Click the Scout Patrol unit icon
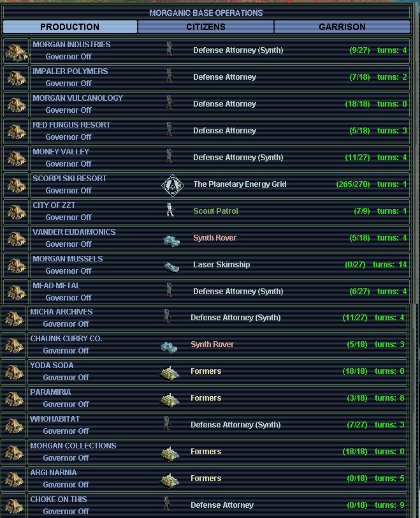420x518 pixels. [170, 211]
